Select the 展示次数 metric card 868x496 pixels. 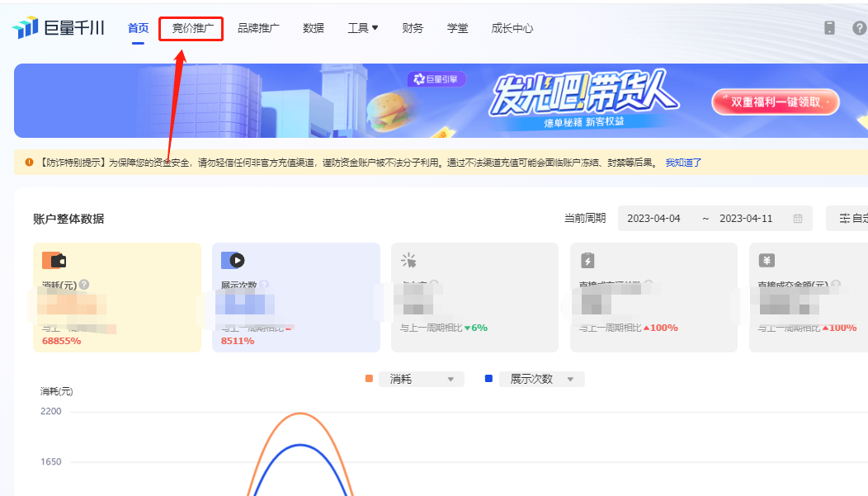tap(296, 297)
